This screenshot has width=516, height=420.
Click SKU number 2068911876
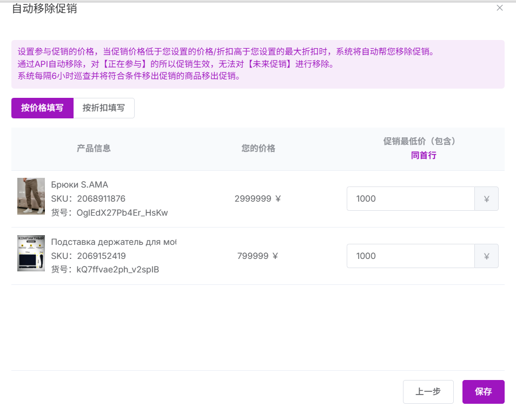[101, 198]
